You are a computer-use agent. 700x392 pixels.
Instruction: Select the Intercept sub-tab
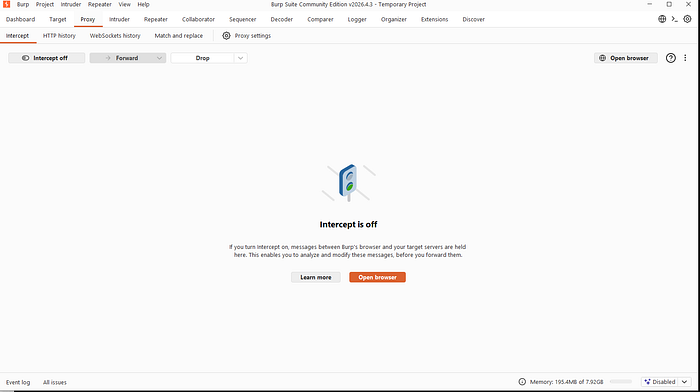coord(17,36)
